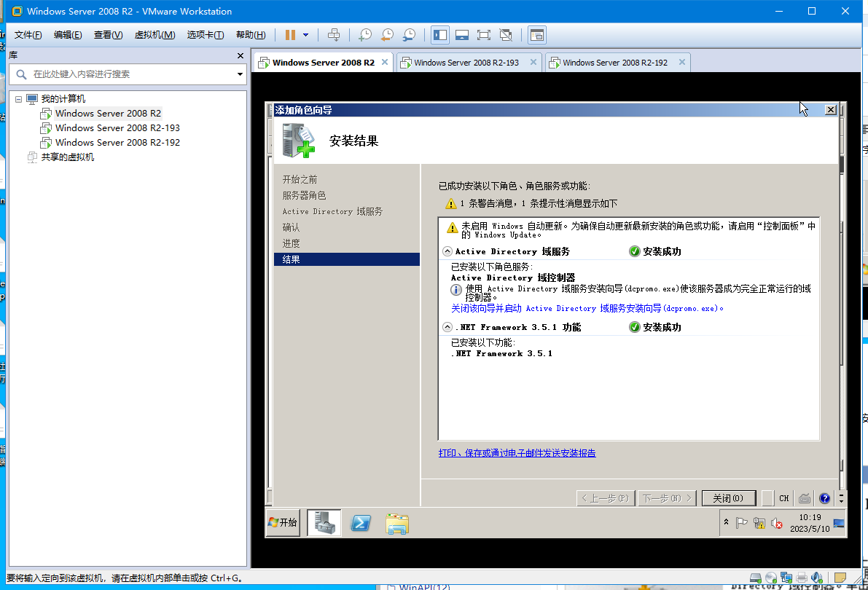Select the Active Directory 域服务 wizard step
868x590 pixels.
332,211
